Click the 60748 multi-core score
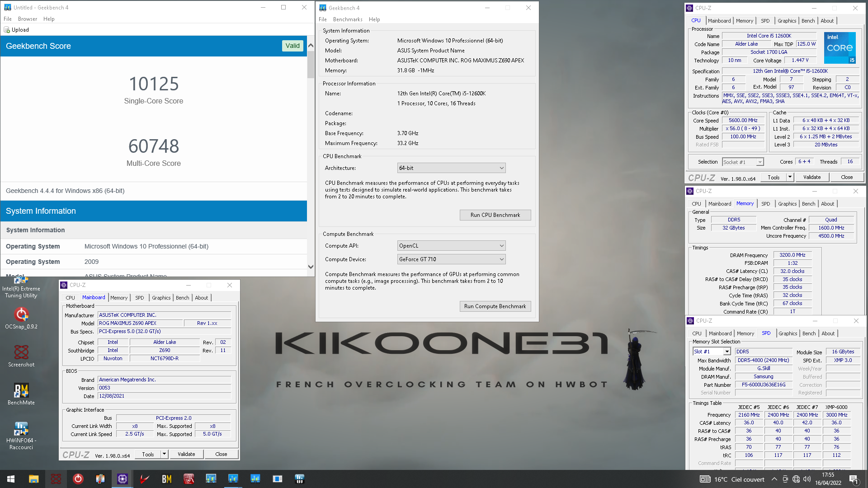The height and width of the screenshot is (488, 868). point(154,146)
